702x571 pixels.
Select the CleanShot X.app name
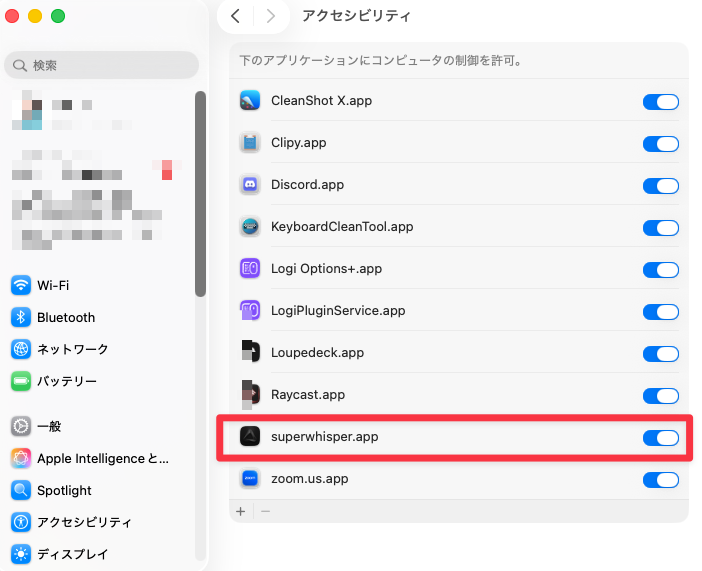pyautogui.click(x=321, y=100)
